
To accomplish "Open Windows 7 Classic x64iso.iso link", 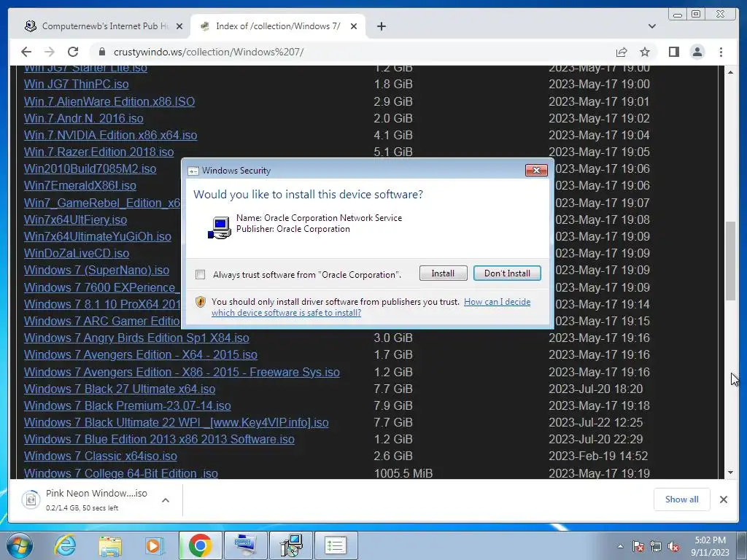I will pyautogui.click(x=101, y=456).
